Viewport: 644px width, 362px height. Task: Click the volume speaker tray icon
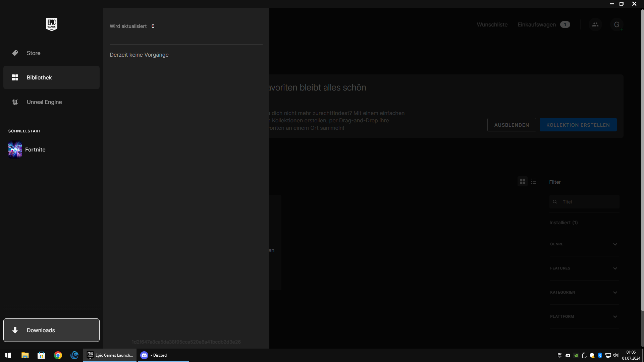point(616,355)
